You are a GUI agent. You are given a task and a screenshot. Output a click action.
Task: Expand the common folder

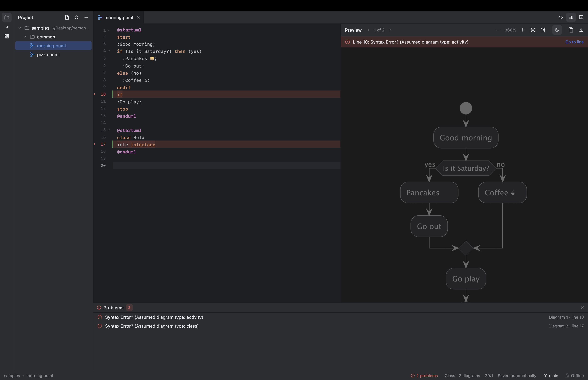25,37
